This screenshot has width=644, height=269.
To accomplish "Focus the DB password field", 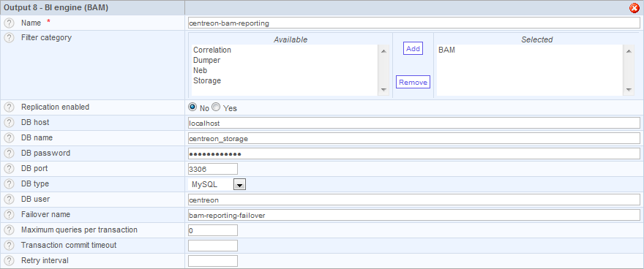I will (x=413, y=154).
